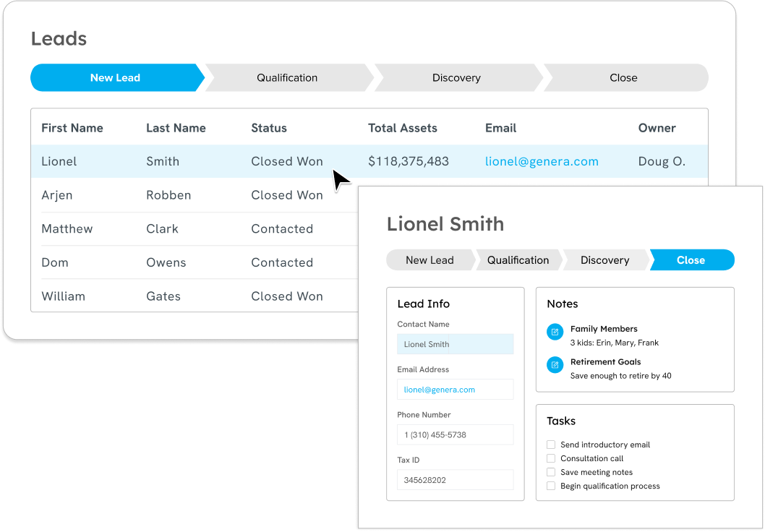The height and width of the screenshot is (532, 765).
Task: Check the Send introductory email task
Action: tap(551, 445)
